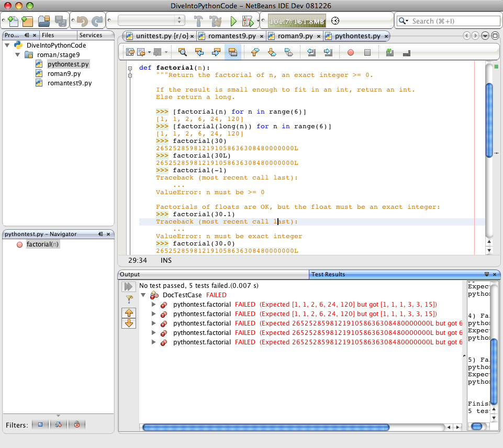Screen dimensions: 503x448
Task: Collapse the DiveIntoPythonCode project node
Action: click(x=7, y=45)
